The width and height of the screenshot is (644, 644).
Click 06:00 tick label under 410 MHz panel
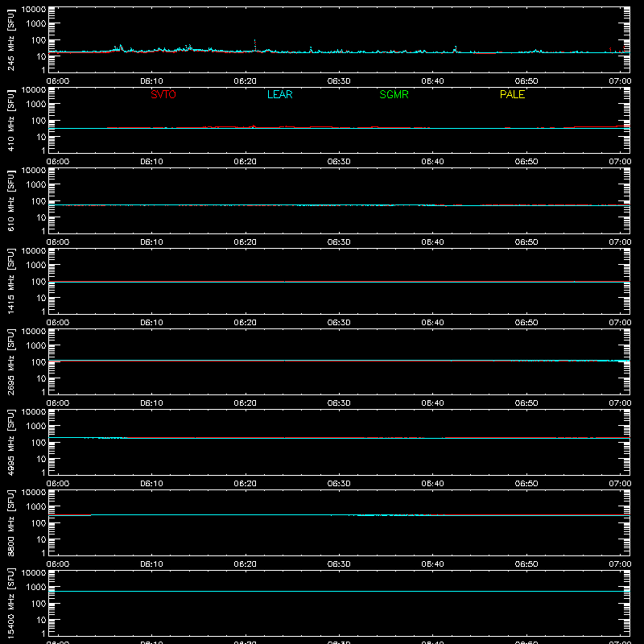pos(58,162)
